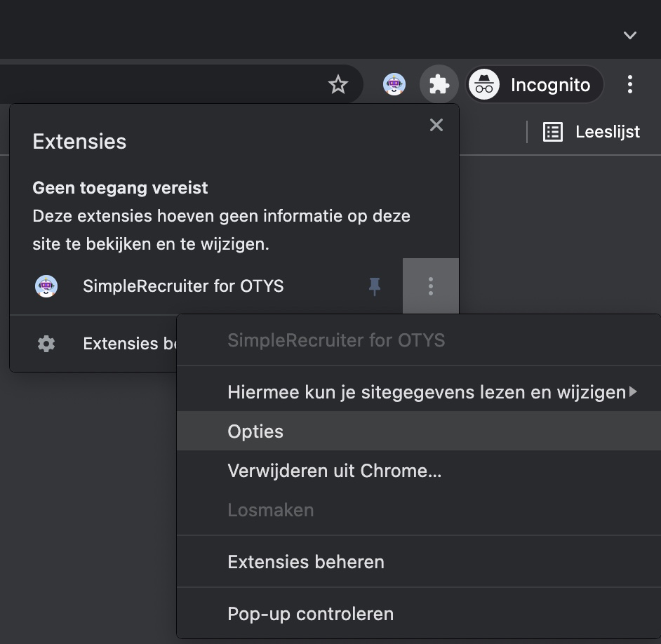Screen dimensions: 661x644
Task: Bookmark this page with the star icon
Action: 338,85
